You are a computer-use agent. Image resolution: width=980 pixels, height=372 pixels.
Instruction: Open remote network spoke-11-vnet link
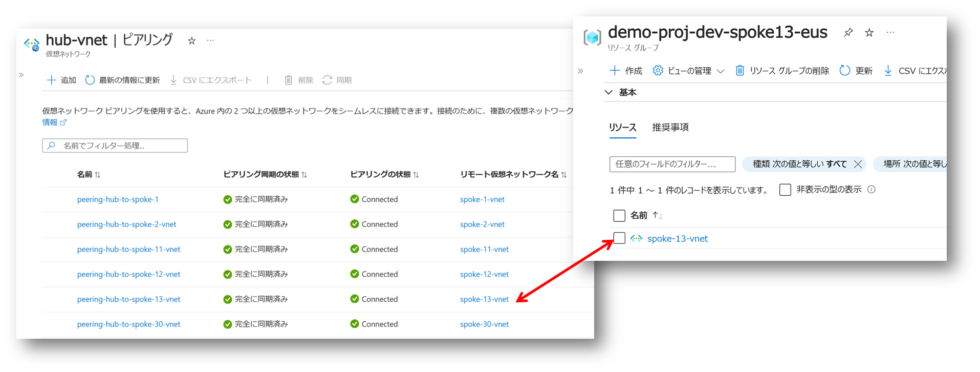pyautogui.click(x=484, y=249)
